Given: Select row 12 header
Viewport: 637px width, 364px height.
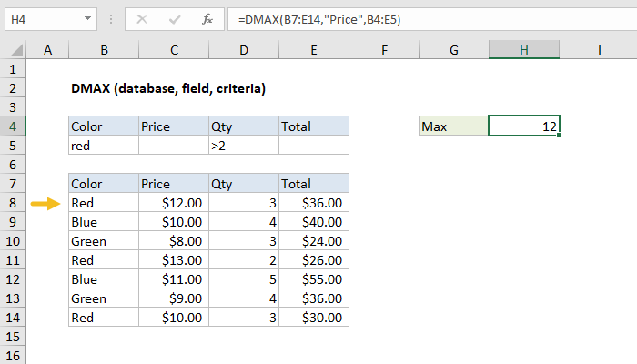Looking at the screenshot, I should pyautogui.click(x=13, y=279).
